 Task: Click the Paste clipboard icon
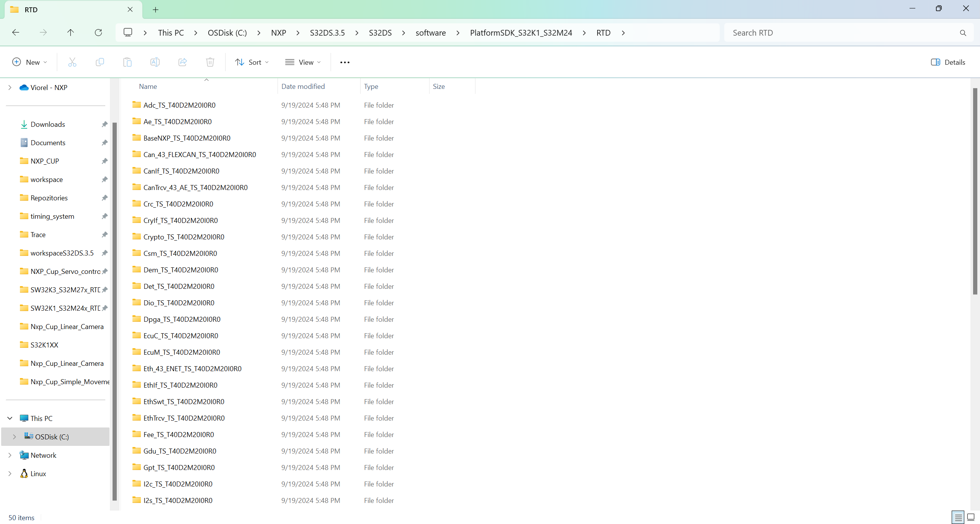[127, 62]
